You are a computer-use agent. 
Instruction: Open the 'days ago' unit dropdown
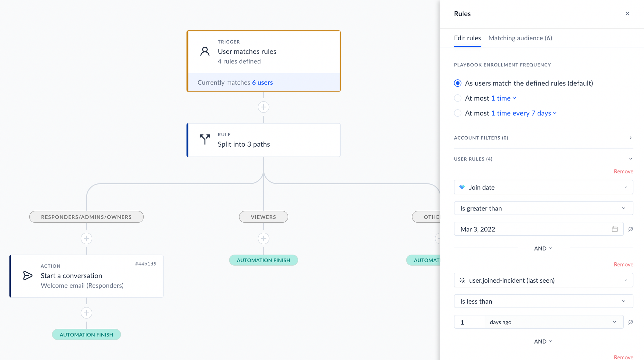tap(554, 322)
